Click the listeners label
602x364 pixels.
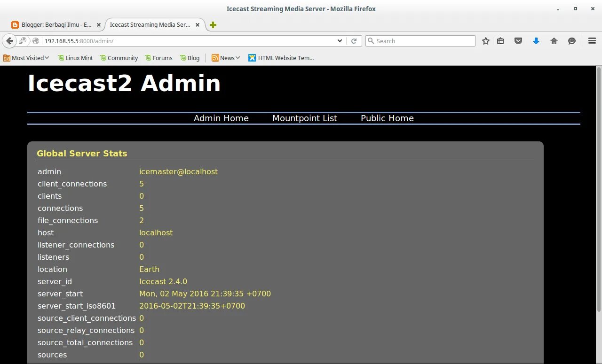[x=53, y=257]
